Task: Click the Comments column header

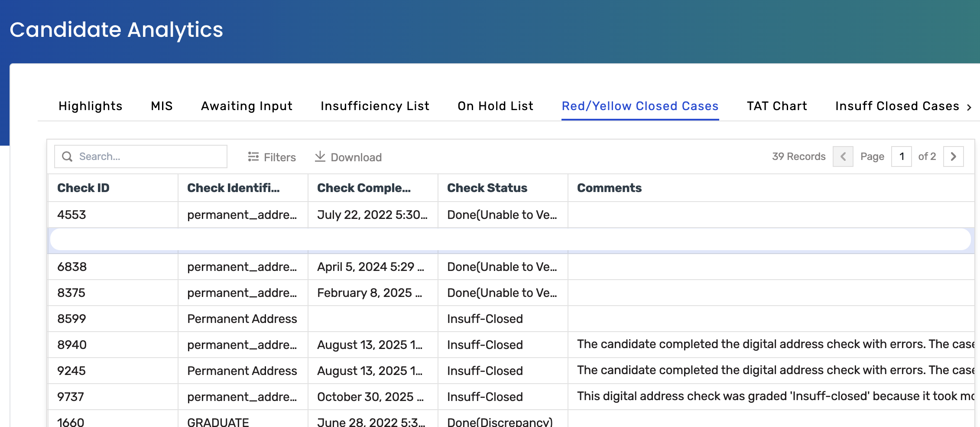Action: (609, 188)
